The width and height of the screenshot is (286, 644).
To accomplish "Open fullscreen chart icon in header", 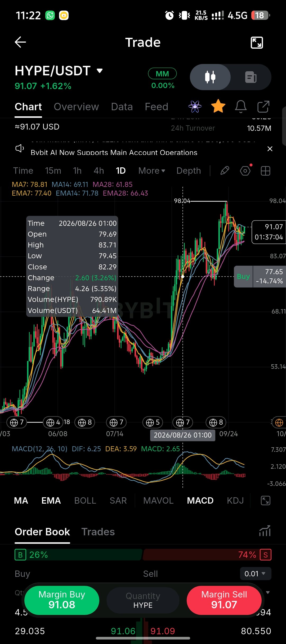I will (257, 43).
